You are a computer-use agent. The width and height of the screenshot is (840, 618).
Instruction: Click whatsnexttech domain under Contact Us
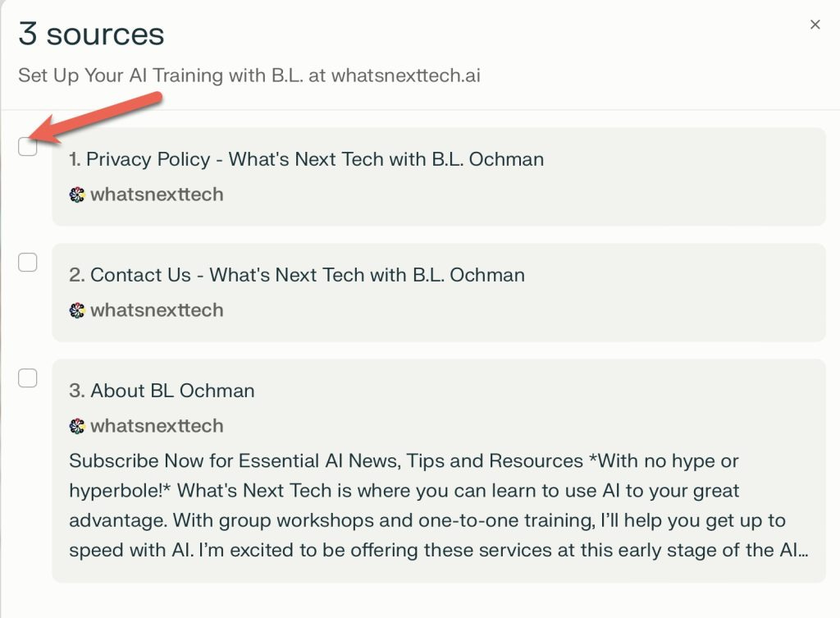pyautogui.click(x=157, y=310)
